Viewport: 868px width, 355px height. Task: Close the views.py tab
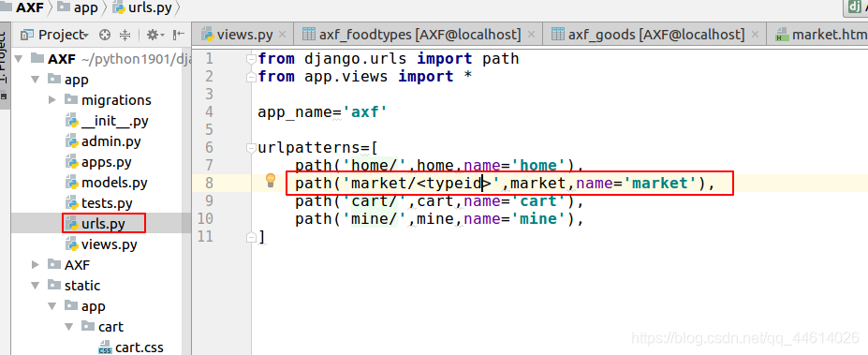point(283,35)
